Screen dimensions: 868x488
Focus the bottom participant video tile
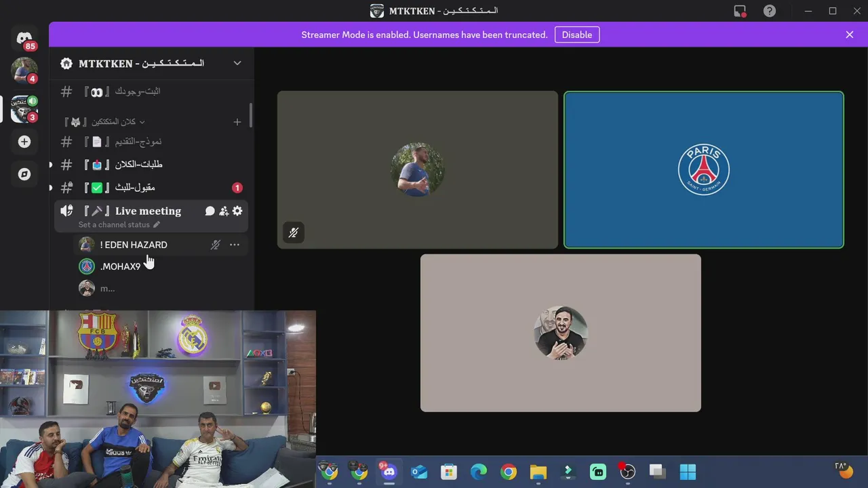pos(561,333)
